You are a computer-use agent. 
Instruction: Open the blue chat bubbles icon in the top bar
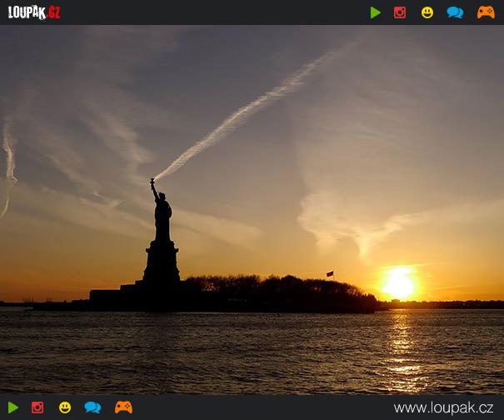(x=455, y=12)
